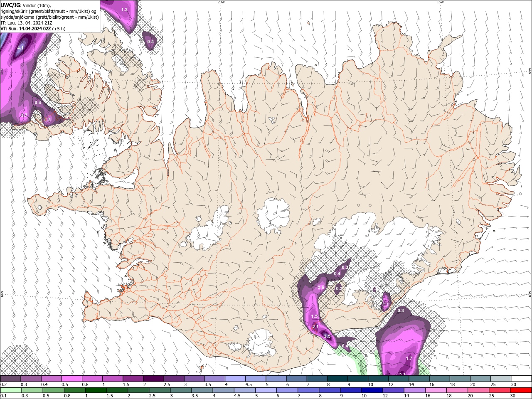Click the 'Vindur (10m)' header text
532x399 pixels.
point(35,5)
